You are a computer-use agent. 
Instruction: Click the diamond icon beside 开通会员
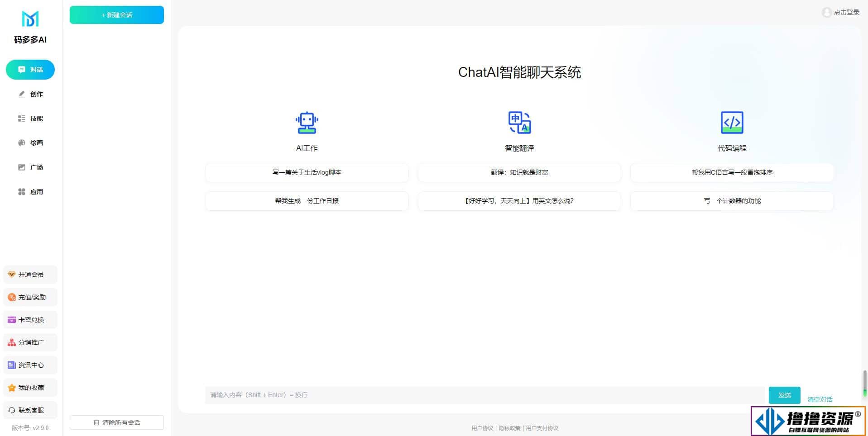(12, 275)
